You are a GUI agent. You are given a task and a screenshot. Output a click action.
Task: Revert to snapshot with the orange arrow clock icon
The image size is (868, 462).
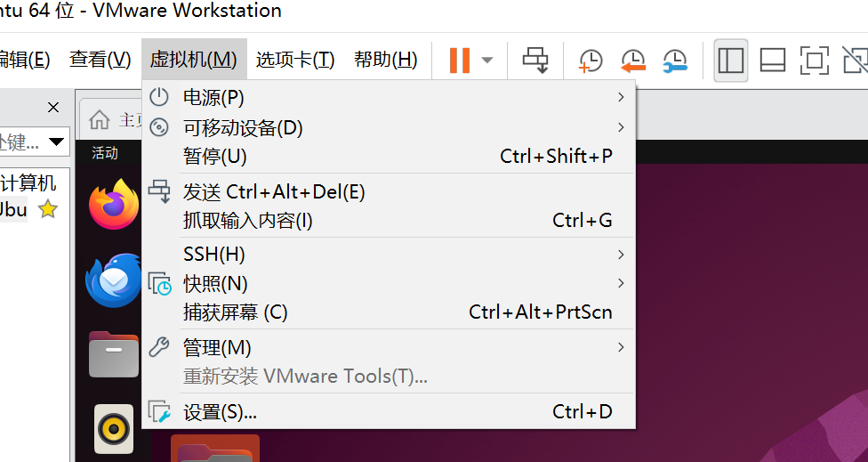click(x=632, y=61)
